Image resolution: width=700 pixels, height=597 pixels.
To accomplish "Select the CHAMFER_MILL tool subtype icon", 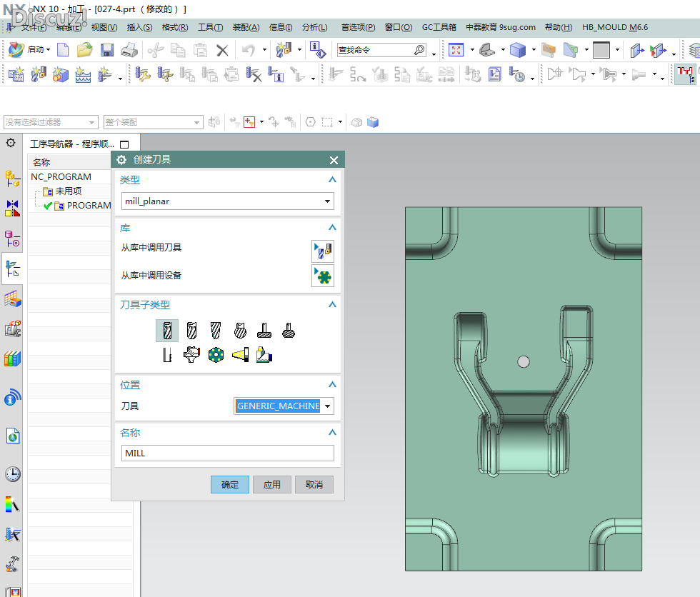I will (x=191, y=331).
